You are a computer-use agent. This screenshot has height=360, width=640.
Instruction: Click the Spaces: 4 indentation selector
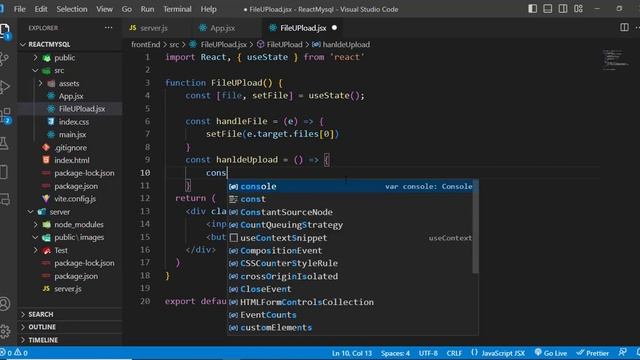click(395, 353)
